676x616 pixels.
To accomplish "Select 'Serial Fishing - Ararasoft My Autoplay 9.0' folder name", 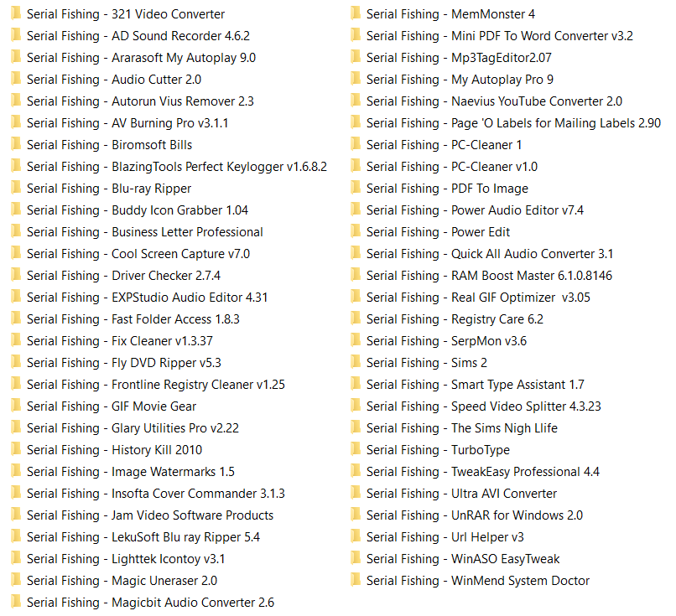I will click(141, 58).
